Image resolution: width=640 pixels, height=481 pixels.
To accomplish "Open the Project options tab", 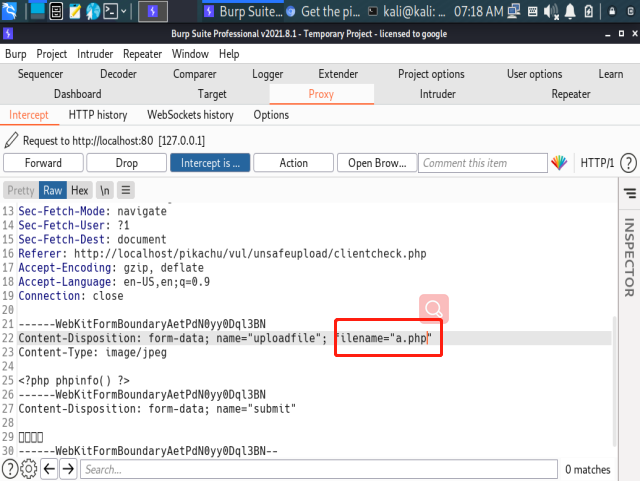I will [431, 74].
